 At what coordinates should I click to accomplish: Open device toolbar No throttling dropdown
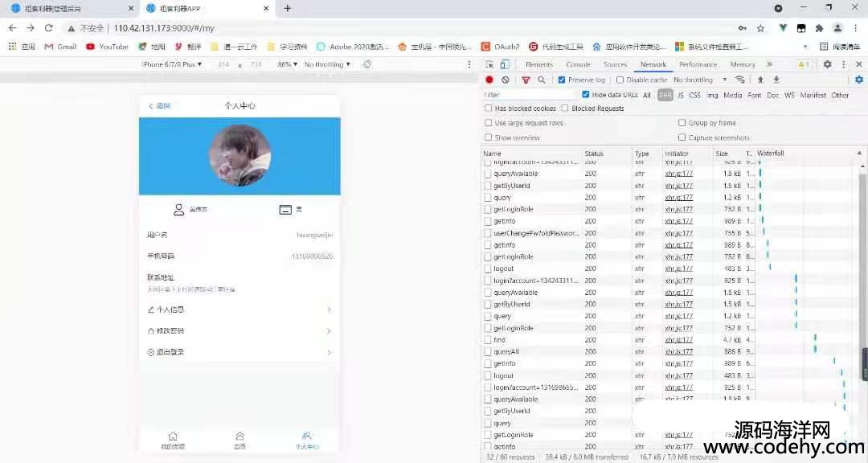click(327, 64)
